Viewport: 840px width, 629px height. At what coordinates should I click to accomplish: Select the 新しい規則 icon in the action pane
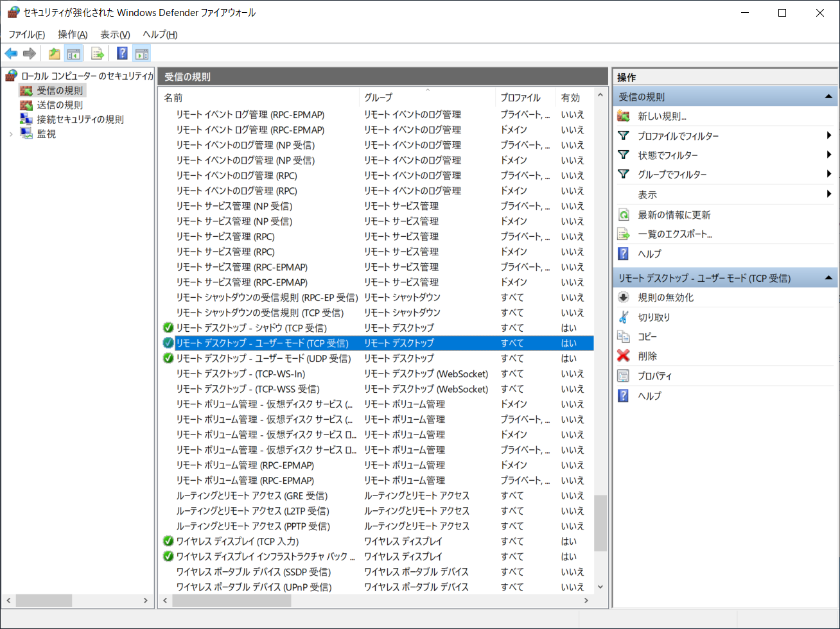tap(624, 116)
